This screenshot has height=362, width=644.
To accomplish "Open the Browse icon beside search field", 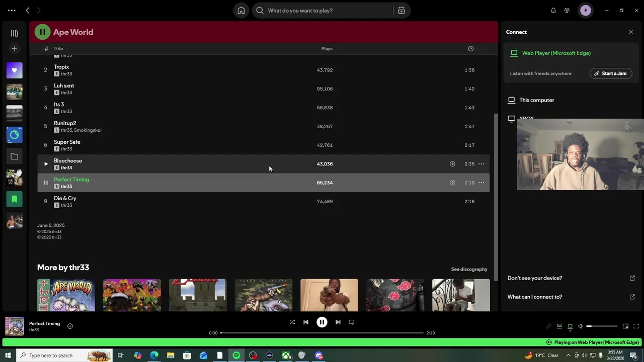I will 401,11.
